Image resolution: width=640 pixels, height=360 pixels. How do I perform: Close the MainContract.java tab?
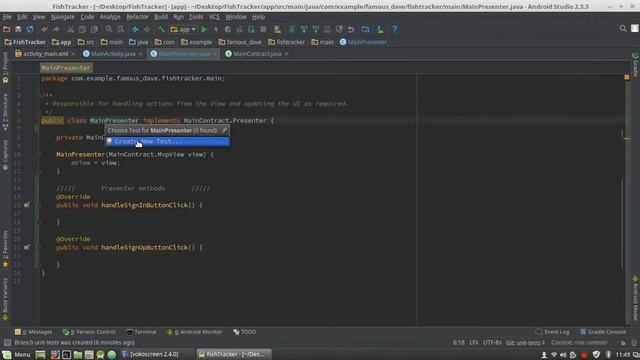click(287, 53)
